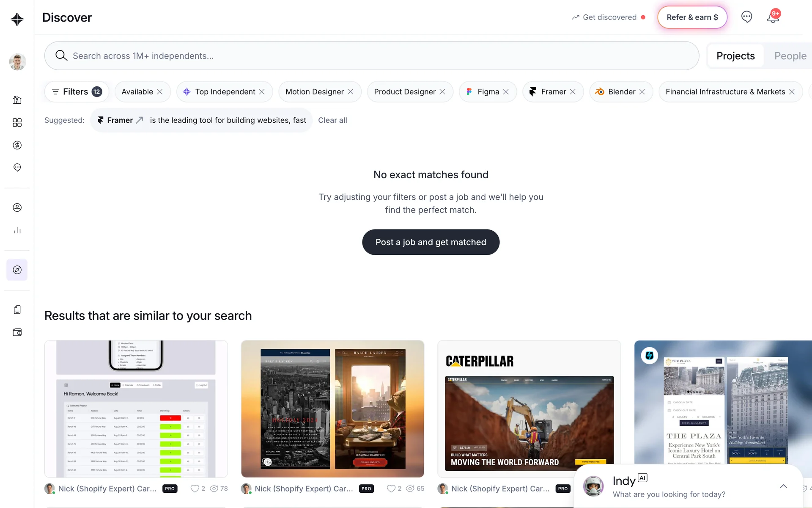This screenshot has height=508, width=812.
Task: Expand the Indy AI assistant chevron
Action: (x=783, y=486)
